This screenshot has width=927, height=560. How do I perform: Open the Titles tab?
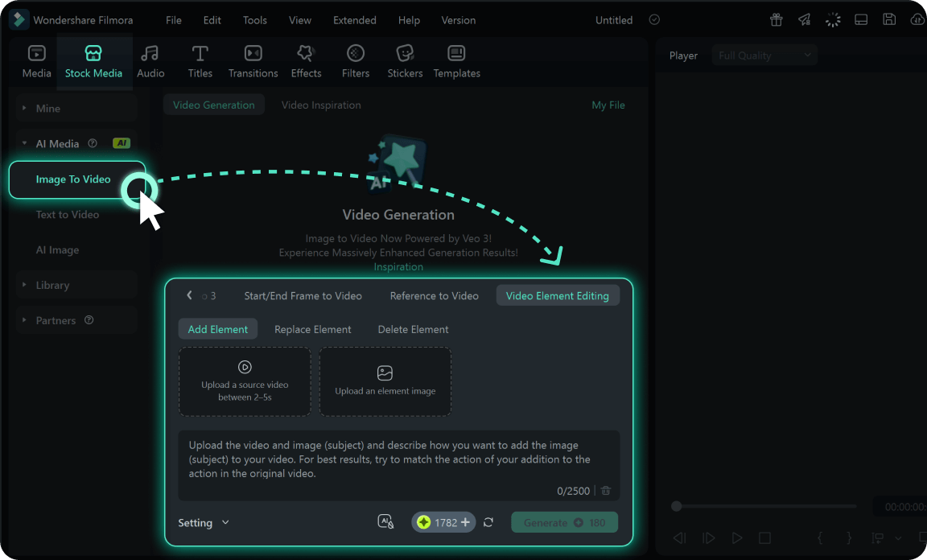pyautogui.click(x=200, y=61)
